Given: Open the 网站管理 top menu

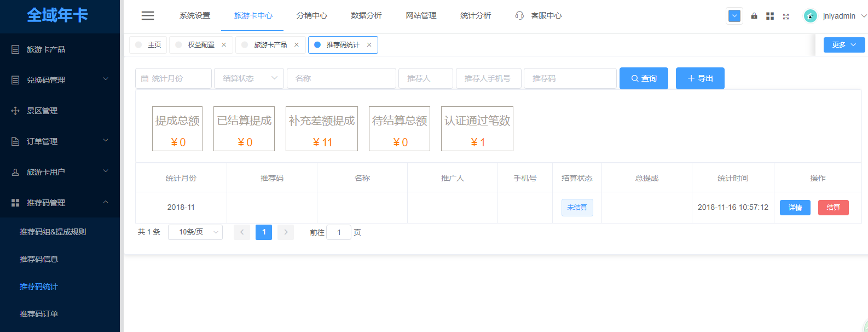Looking at the screenshot, I should coord(421,15).
